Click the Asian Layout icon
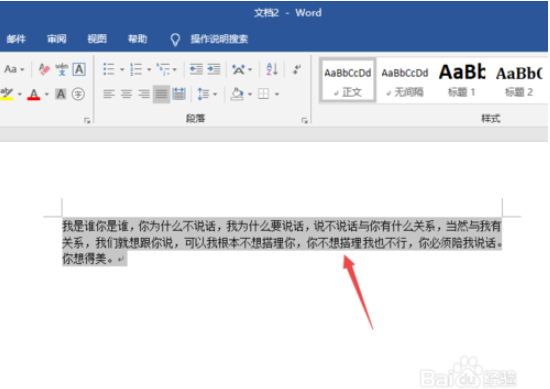This screenshot has height=389, width=550. (x=239, y=69)
